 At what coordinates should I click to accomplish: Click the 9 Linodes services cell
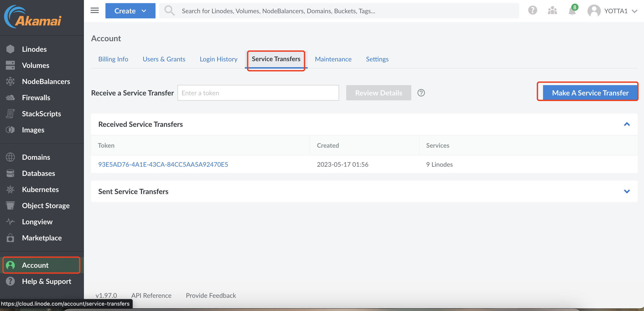click(439, 164)
